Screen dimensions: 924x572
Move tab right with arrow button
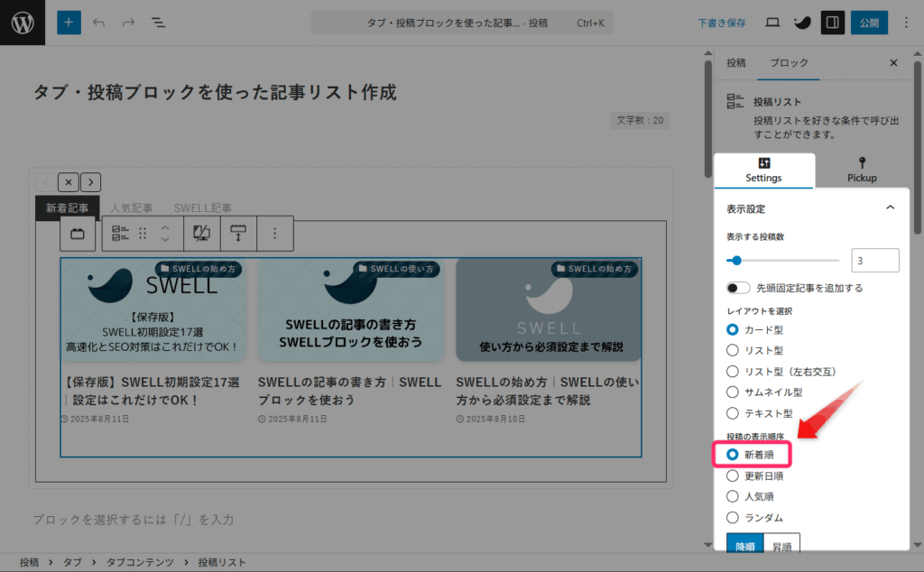(x=91, y=182)
